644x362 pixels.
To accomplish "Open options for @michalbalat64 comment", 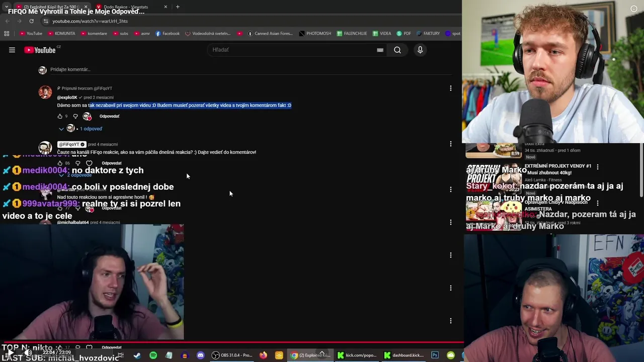I will point(450,222).
